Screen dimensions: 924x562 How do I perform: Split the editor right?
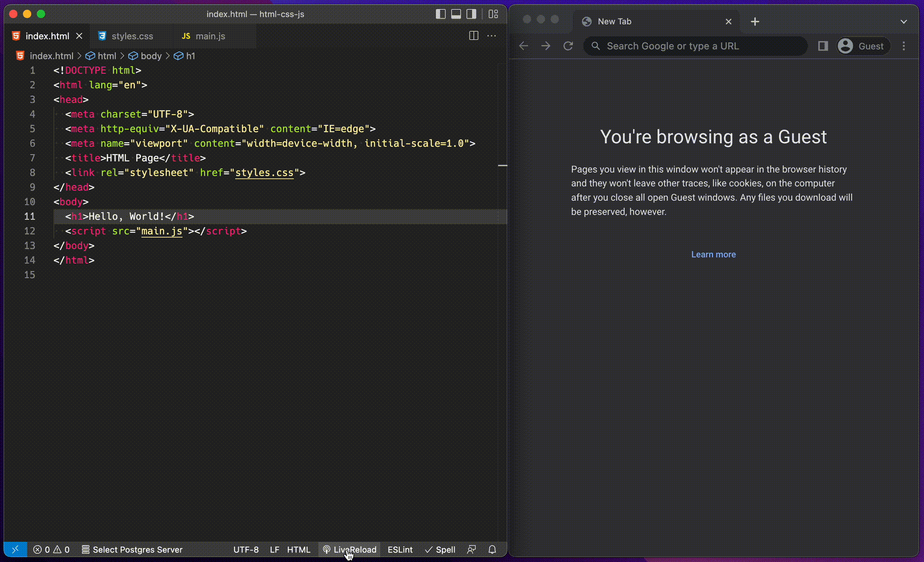pos(474,36)
